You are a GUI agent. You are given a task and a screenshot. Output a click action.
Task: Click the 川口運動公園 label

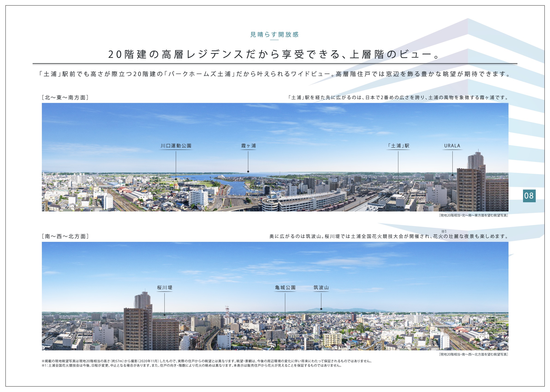pyautogui.click(x=176, y=146)
